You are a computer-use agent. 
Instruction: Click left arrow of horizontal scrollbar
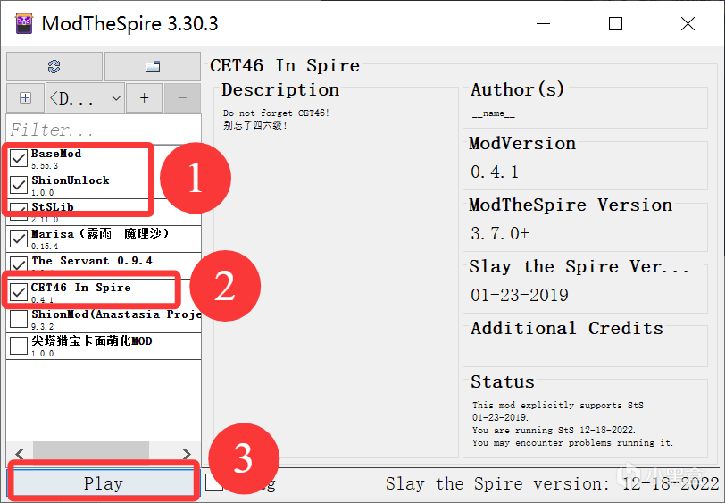tap(19, 453)
